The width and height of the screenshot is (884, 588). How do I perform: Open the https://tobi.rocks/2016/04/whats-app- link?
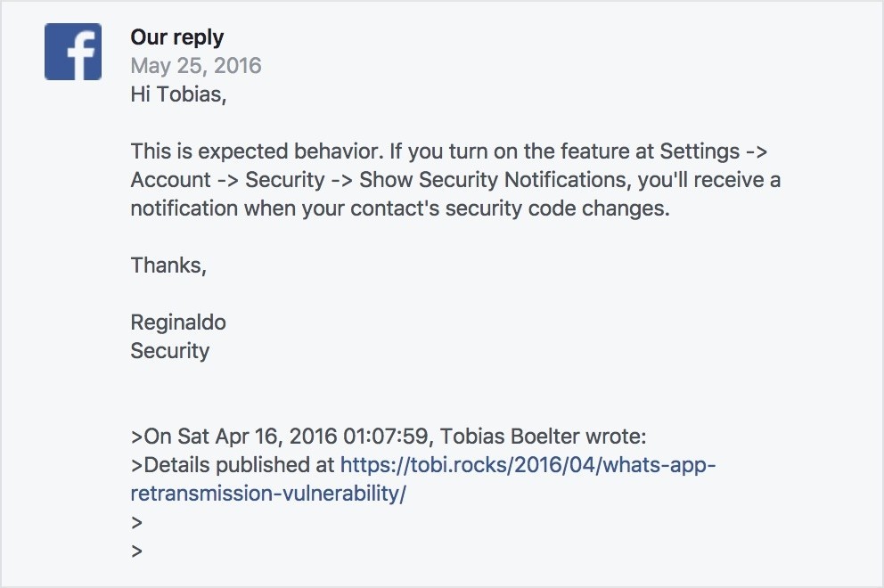click(528, 465)
